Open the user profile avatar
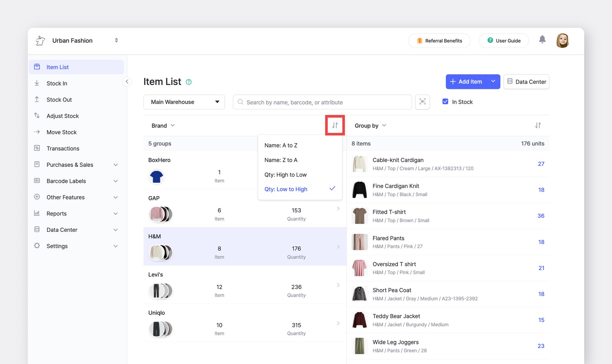612x364 pixels. tap(562, 41)
